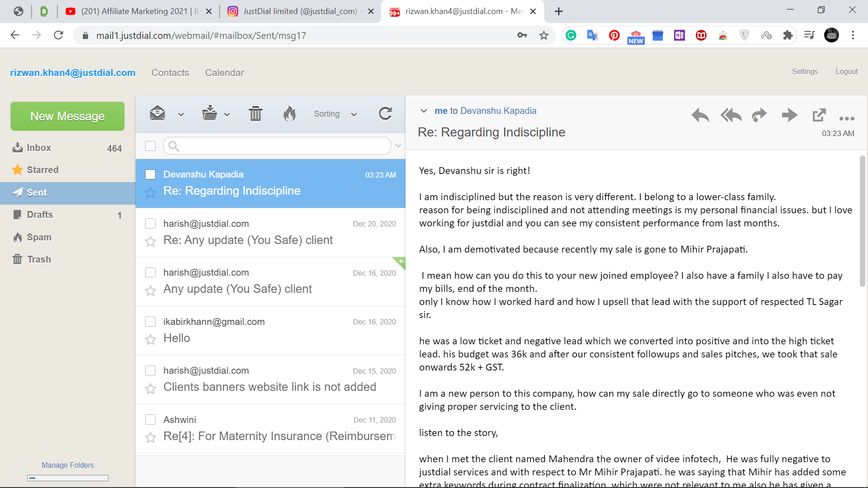The width and height of the screenshot is (868, 488).
Task: Open the Drafts folder
Action: click(x=40, y=215)
